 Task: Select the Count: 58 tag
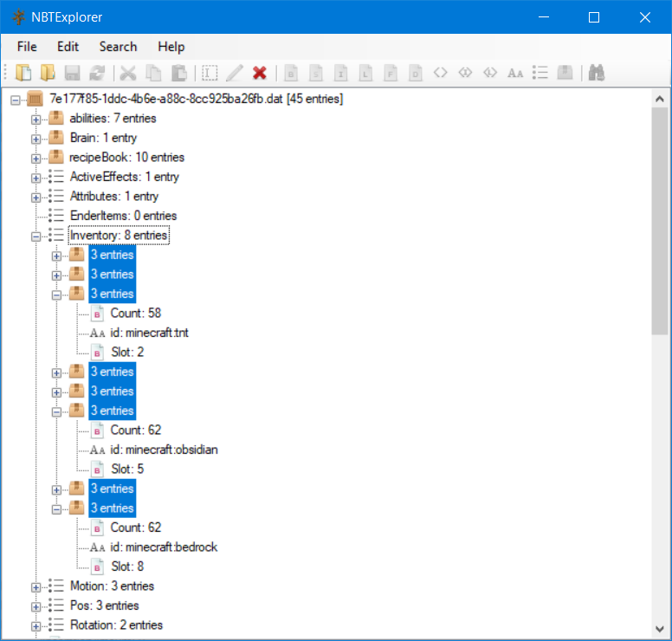tap(135, 314)
